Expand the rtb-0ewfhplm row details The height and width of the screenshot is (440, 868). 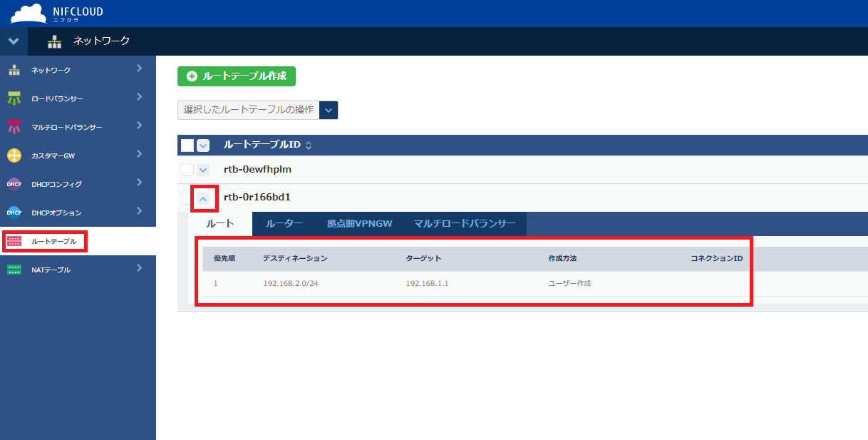tap(203, 170)
